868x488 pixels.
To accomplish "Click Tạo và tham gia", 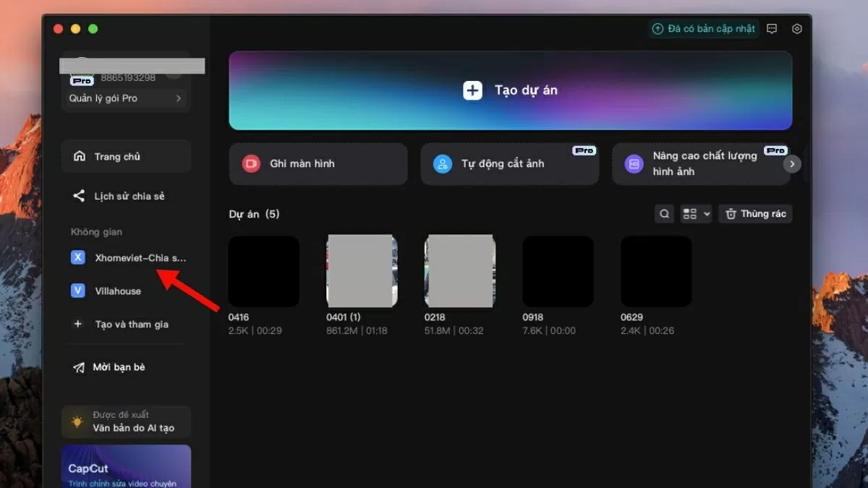I will 131,324.
